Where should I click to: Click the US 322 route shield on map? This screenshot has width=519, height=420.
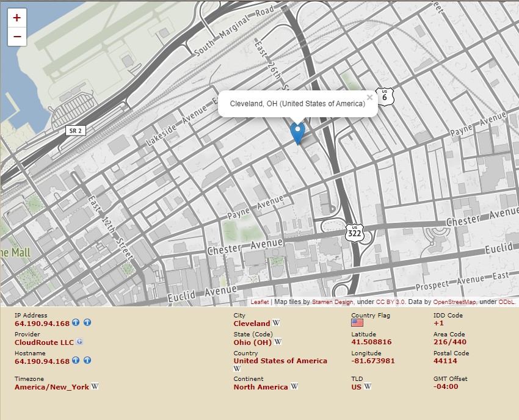pos(354,232)
